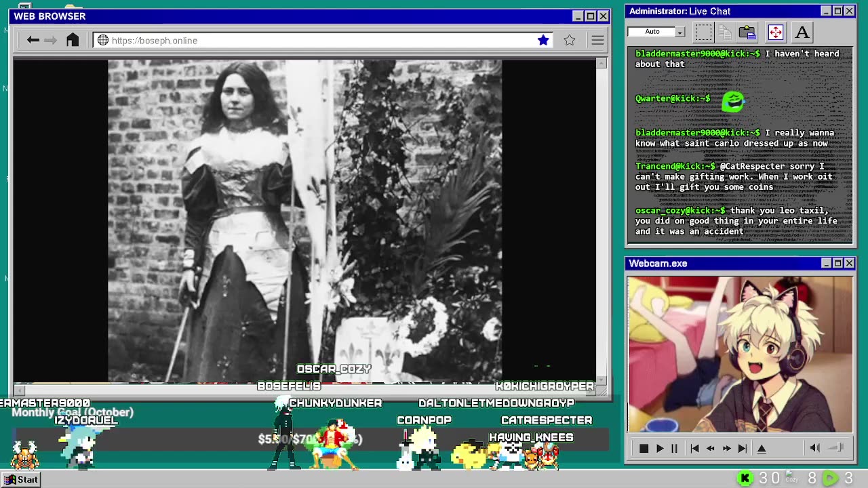
Task: Open the browser home page
Action: point(73,40)
